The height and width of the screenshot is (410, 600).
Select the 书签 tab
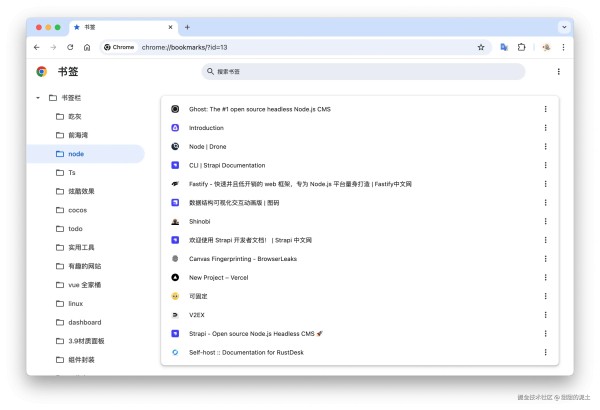coord(124,27)
